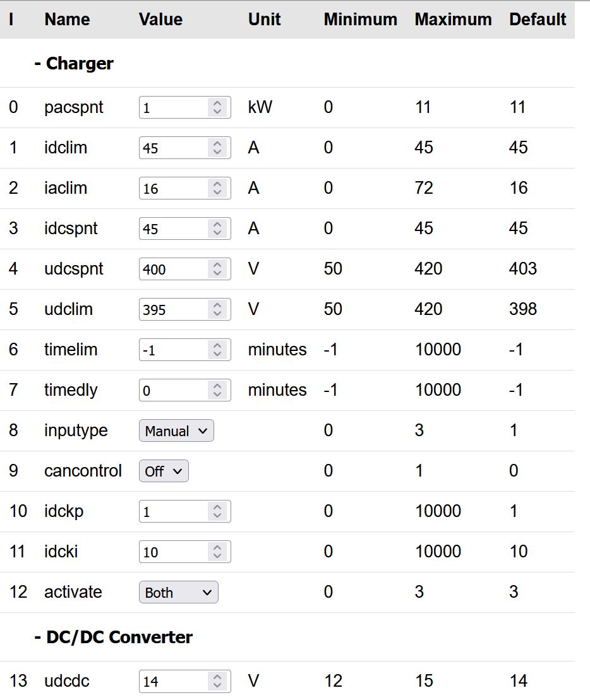This screenshot has width=590, height=700.
Task: Click the idckp spinner arrows
Action: tap(217, 511)
